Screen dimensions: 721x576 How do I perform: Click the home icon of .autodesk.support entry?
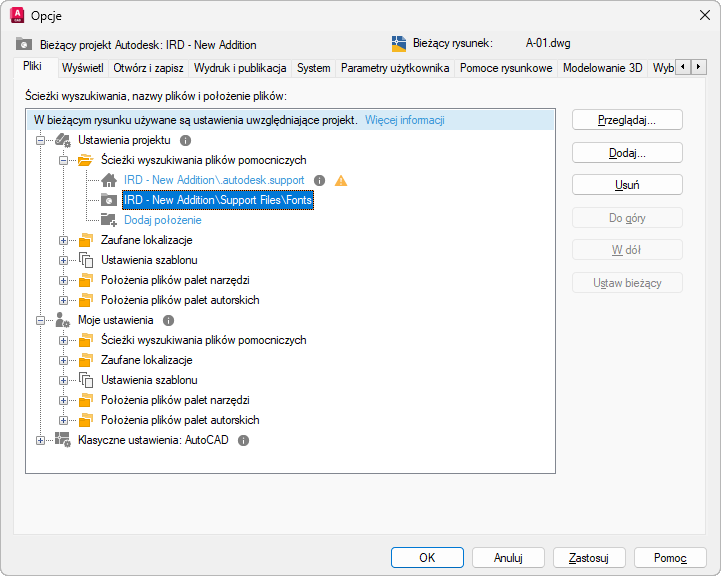click(109, 180)
